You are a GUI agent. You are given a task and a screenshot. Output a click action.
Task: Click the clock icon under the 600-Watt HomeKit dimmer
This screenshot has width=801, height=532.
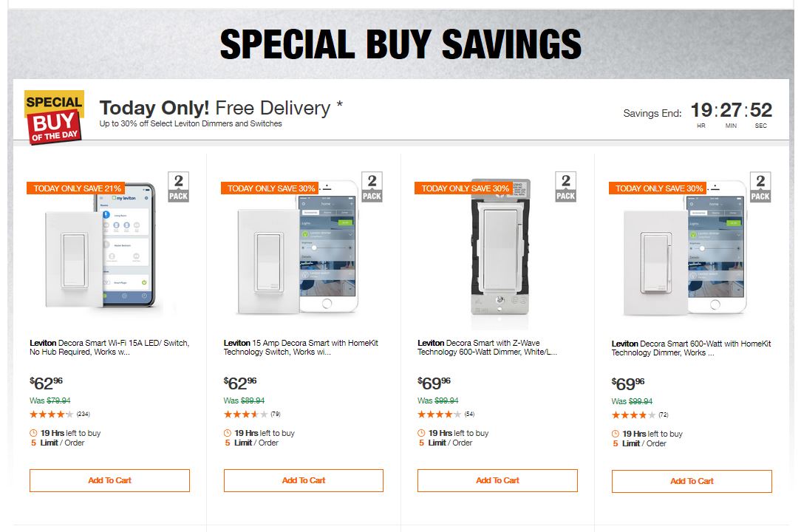pos(616,434)
